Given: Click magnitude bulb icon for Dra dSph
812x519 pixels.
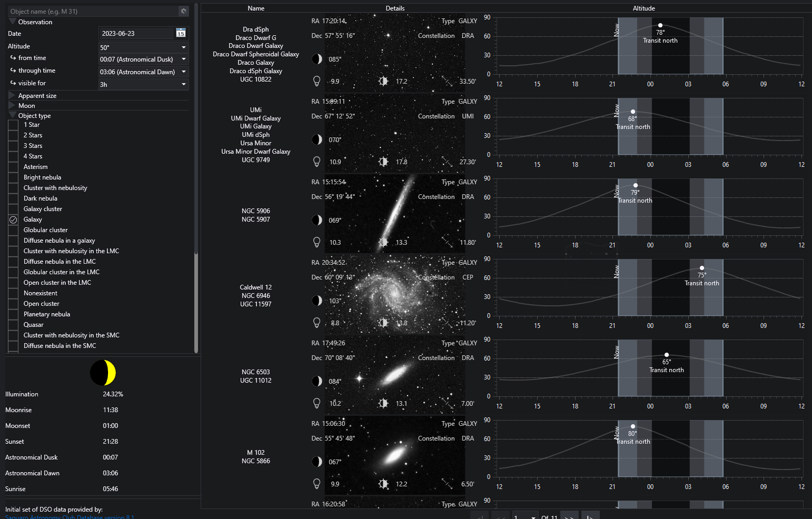Looking at the screenshot, I should (x=317, y=81).
